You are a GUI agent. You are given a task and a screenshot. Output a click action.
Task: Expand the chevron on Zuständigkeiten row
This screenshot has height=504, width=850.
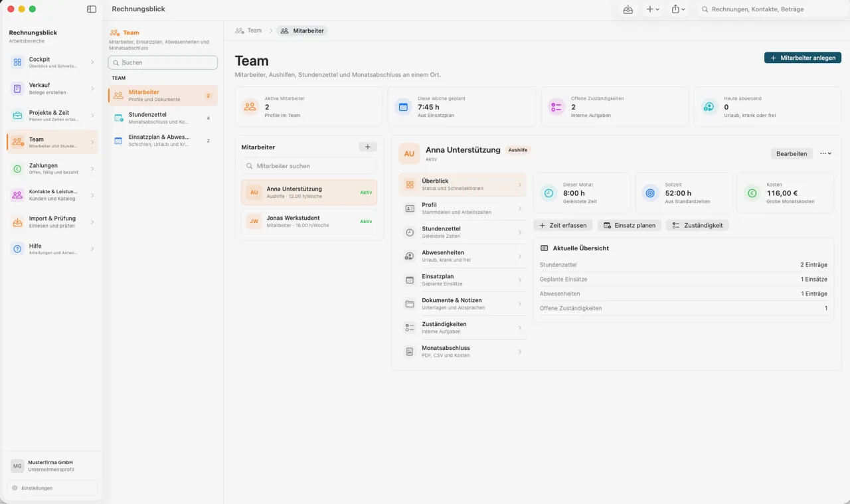pyautogui.click(x=520, y=328)
